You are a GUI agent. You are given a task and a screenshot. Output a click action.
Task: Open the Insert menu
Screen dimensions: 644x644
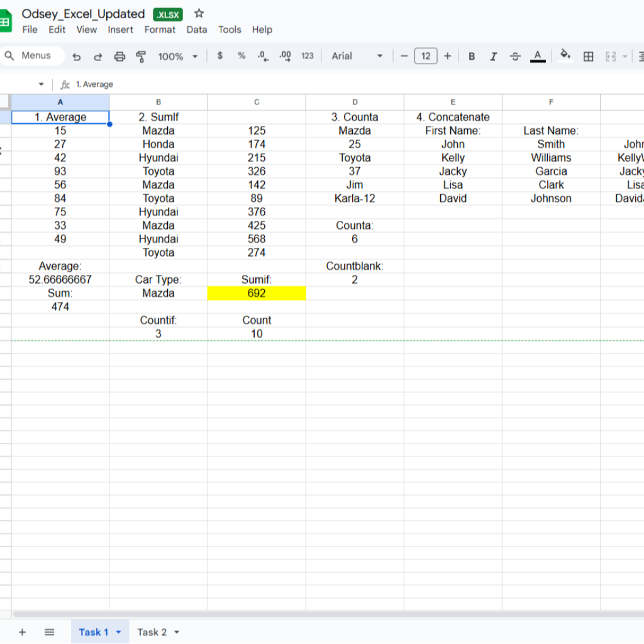120,30
